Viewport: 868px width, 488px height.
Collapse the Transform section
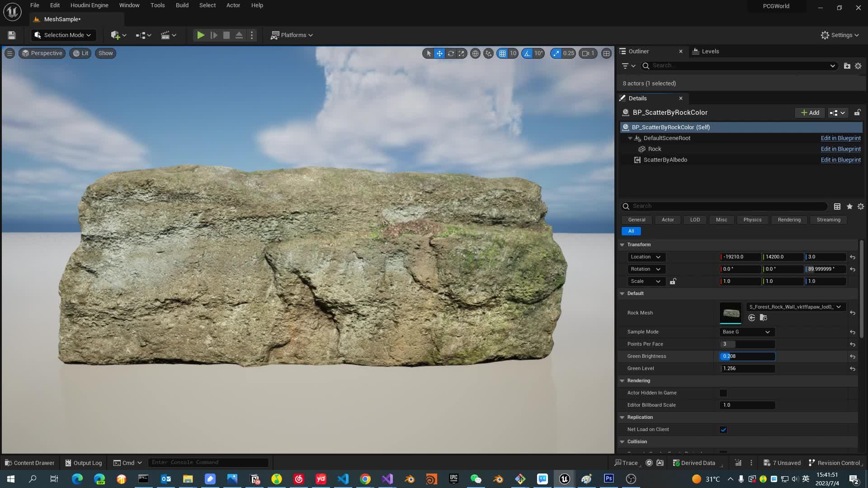coord(622,245)
